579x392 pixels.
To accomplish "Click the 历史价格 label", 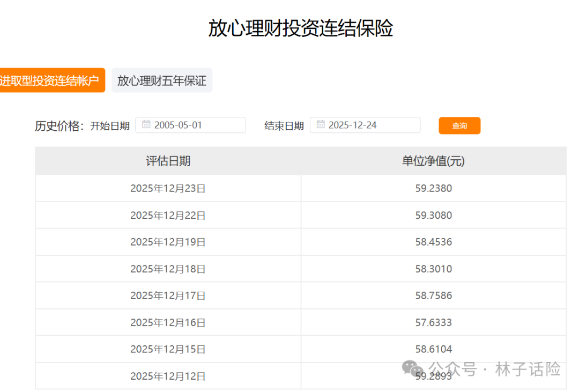I will pos(59,125).
